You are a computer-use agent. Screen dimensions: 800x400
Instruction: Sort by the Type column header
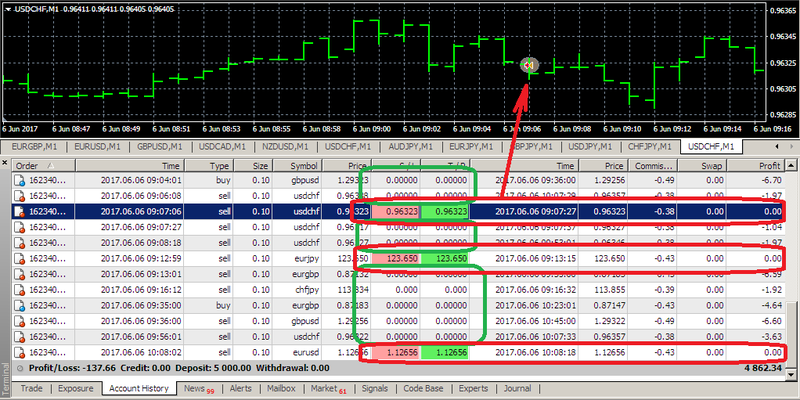pos(209,166)
